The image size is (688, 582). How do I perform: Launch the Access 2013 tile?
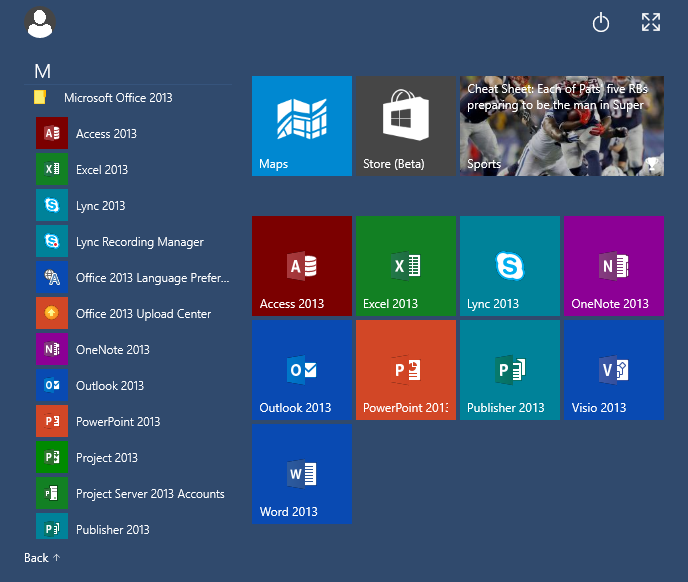[x=302, y=266]
